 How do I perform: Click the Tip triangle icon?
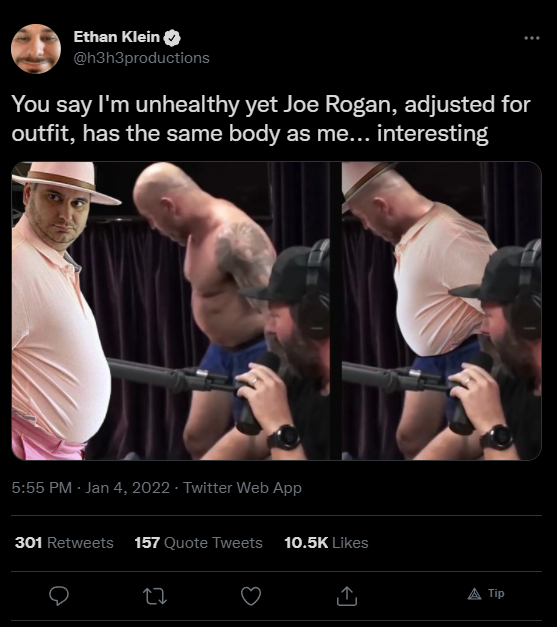475,594
